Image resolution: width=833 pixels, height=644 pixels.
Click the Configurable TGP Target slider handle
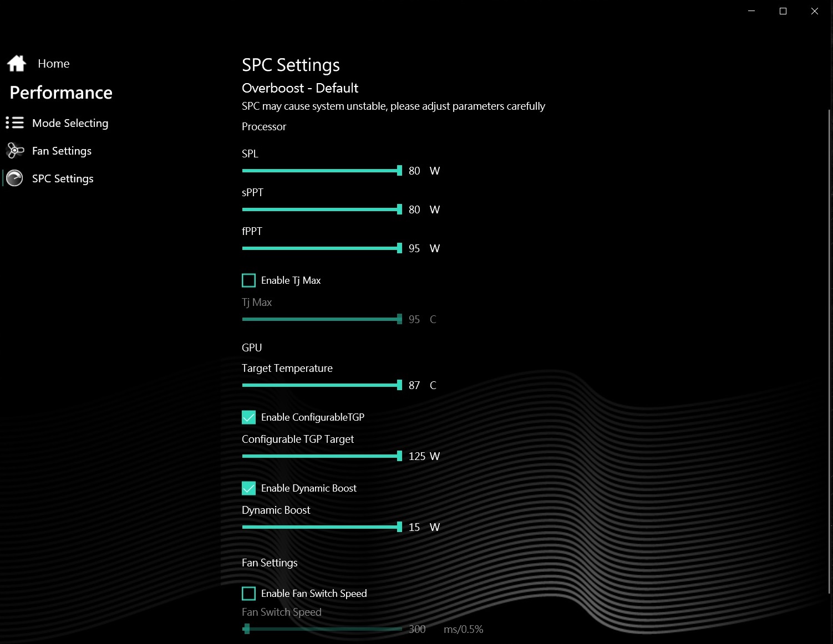[x=399, y=456]
